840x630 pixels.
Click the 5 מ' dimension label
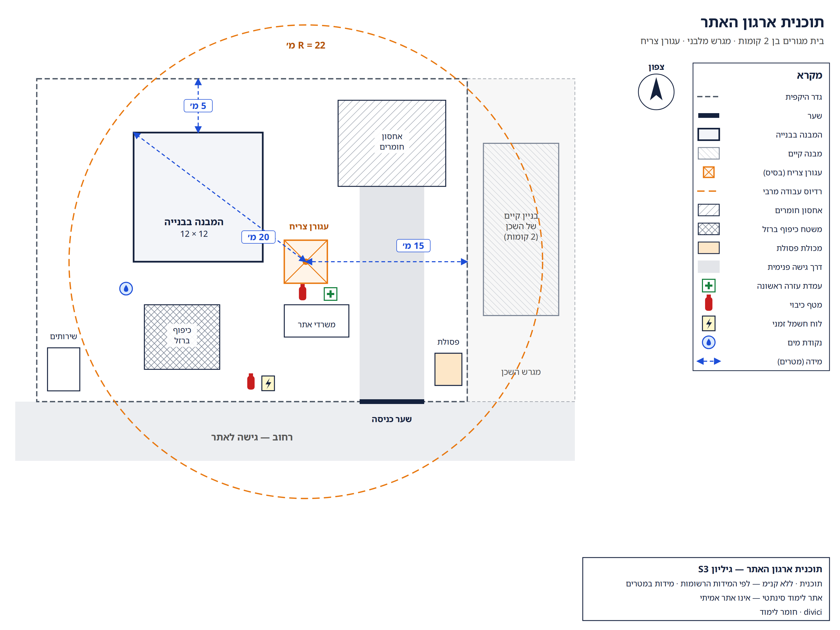(x=198, y=106)
